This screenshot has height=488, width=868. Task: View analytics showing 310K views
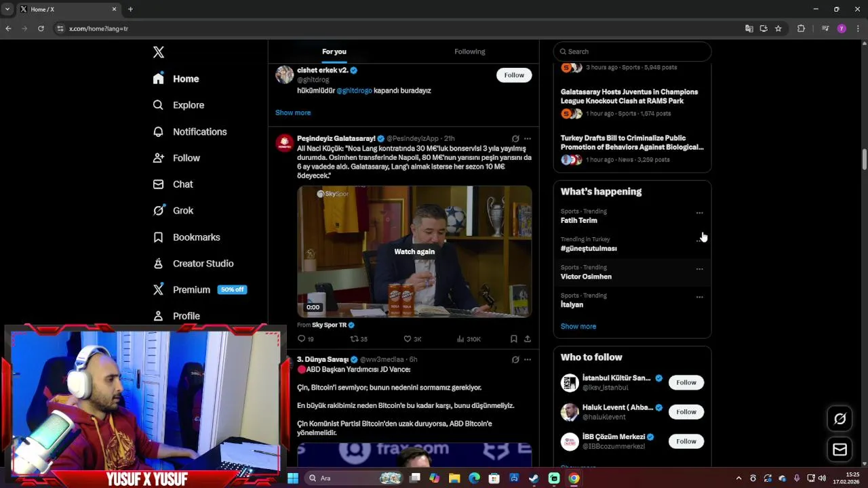pyautogui.click(x=469, y=339)
